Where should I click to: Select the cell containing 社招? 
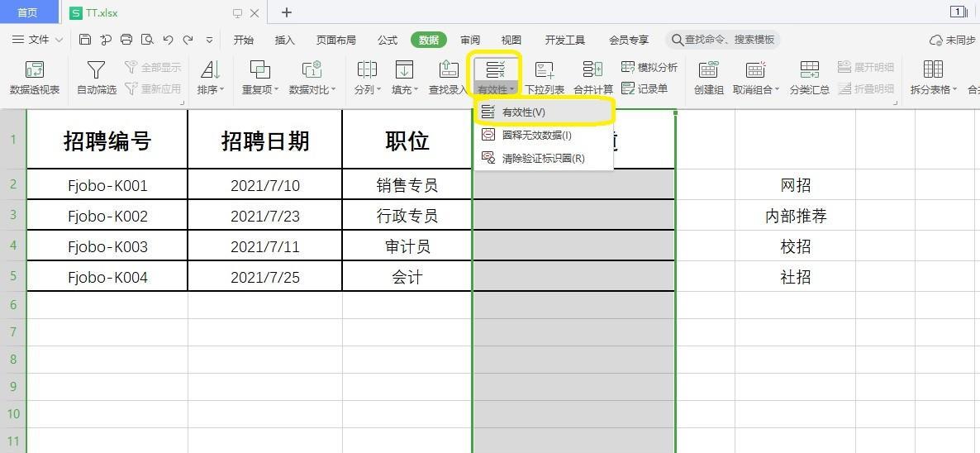tap(796, 277)
